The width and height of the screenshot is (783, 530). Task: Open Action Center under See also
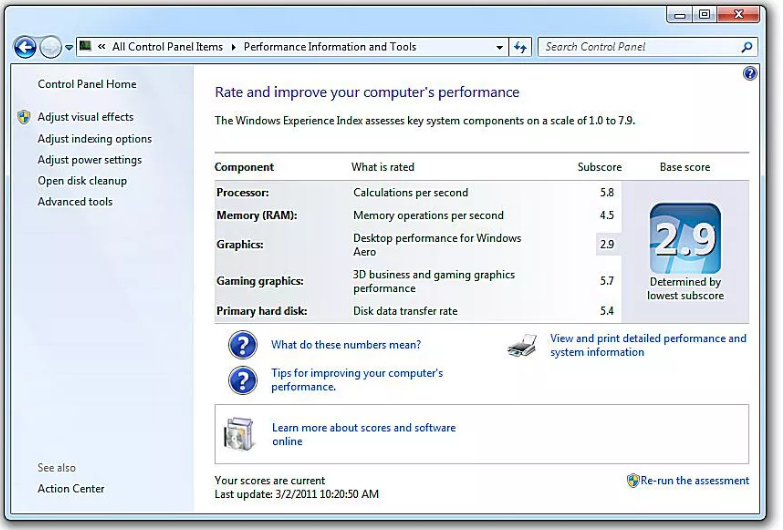71,489
